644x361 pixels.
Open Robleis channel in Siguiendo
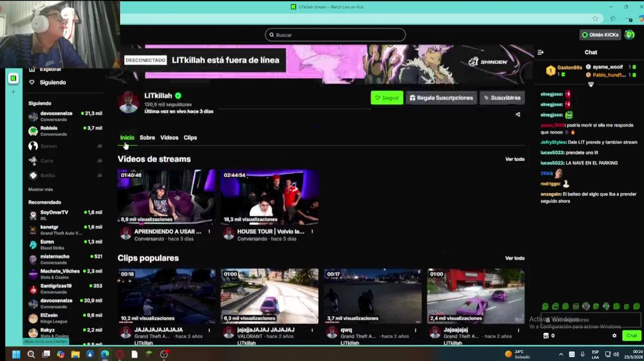(65, 131)
